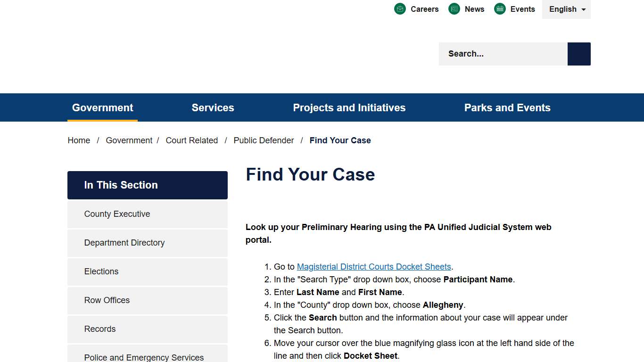Image resolution: width=644 pixels, height=362 pixels.
Task: Select the Government navigation menu
Action: 102,107
